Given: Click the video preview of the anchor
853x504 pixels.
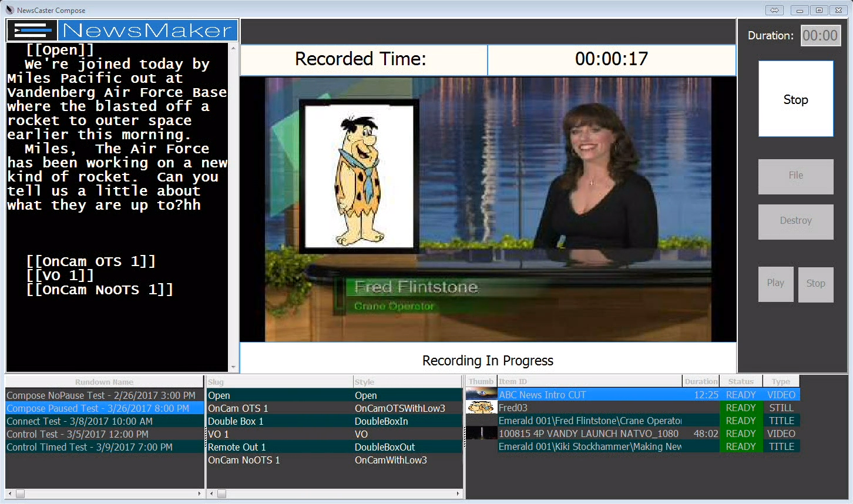Looking at the screenshot, I should [488, 209].
